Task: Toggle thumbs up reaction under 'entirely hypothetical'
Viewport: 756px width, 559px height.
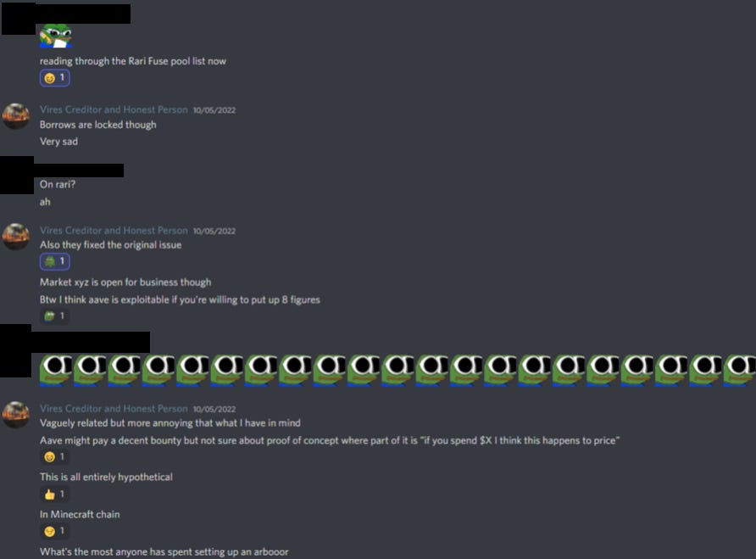Action: (x=54, y=494)
